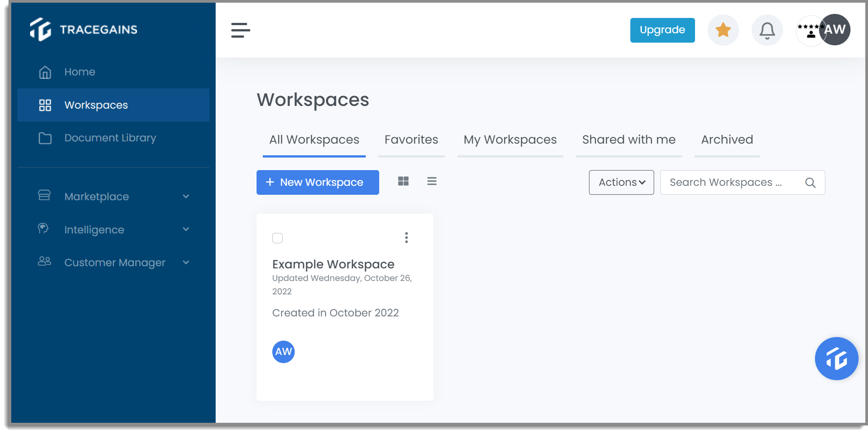Switch to the Shared with me tab

pyautogui.click(x=629, y=140)
